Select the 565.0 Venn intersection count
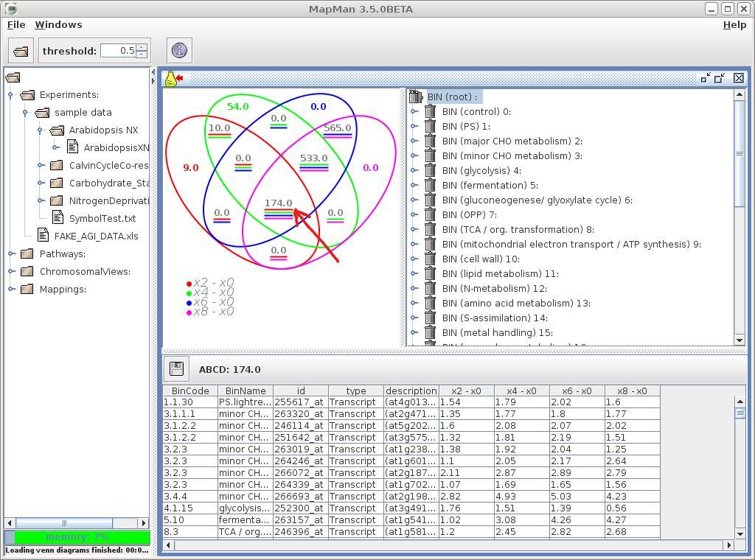755x560 pixels. 337,127
